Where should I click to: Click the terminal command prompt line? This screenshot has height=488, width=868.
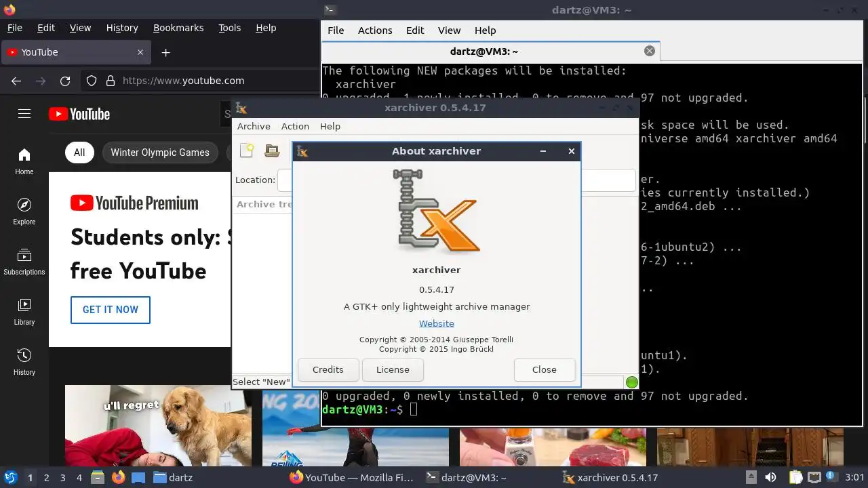(x=370, y=409)
